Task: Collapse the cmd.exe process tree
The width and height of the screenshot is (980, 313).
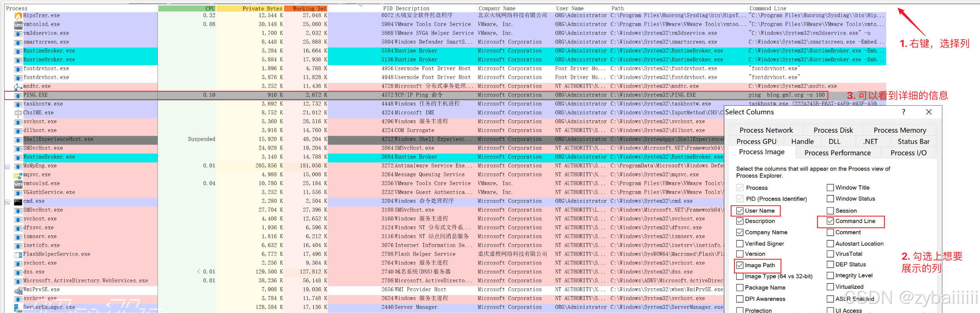Action: coord(7,202)
